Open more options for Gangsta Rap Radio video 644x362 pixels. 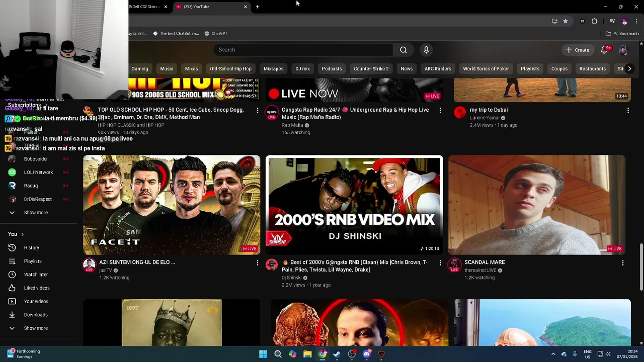point(440,110)
